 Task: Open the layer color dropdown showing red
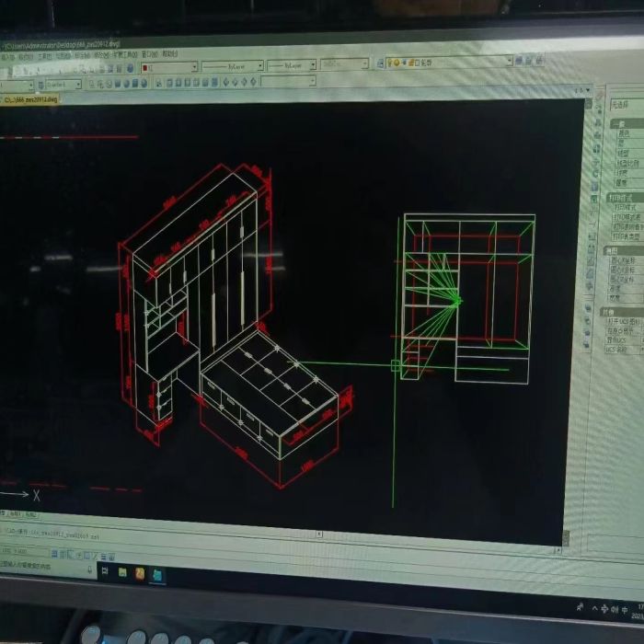click(x=192, y=67)
